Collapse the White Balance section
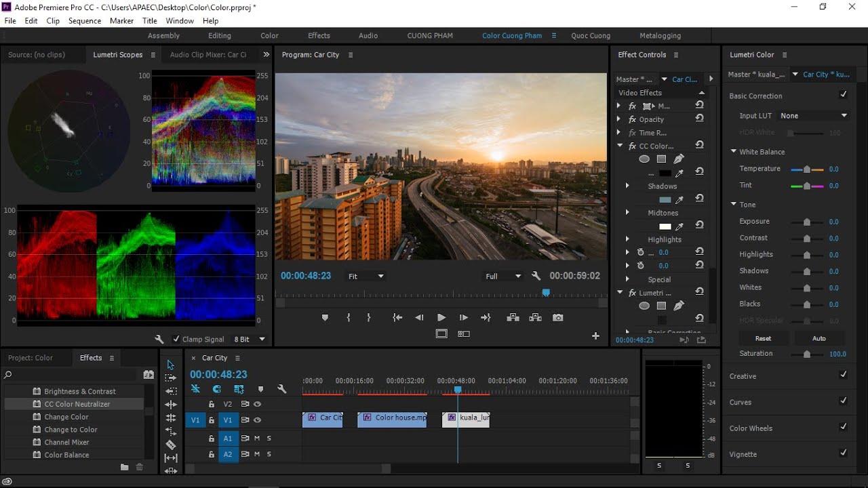This screenshot has height=488, width=868. tap(733, 151)
